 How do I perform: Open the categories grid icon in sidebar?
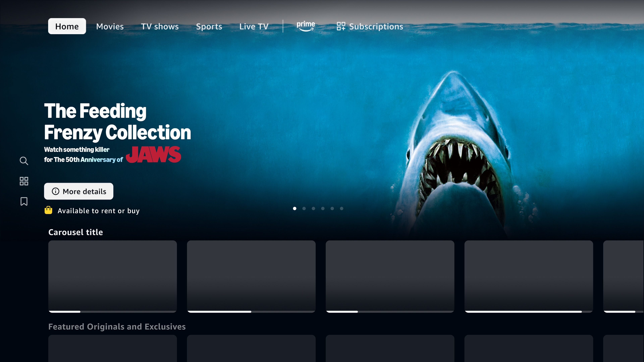pos(24,181)
